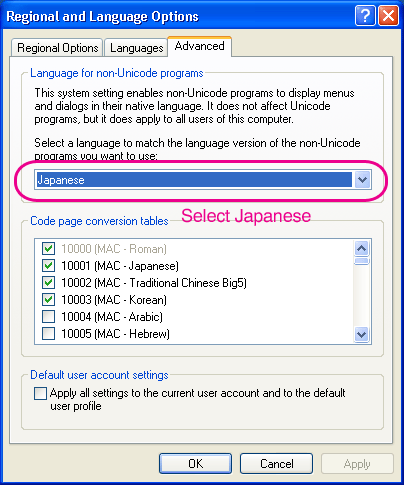Open the Japanese language dropdown arrow
Viewport: 404px width, 485px height.
tap(362, 180)
